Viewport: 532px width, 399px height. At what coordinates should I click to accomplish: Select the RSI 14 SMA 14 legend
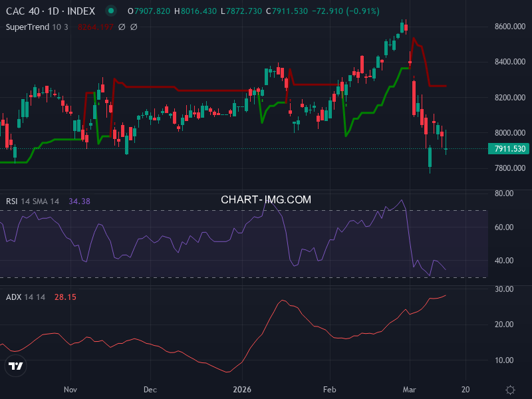33,201
